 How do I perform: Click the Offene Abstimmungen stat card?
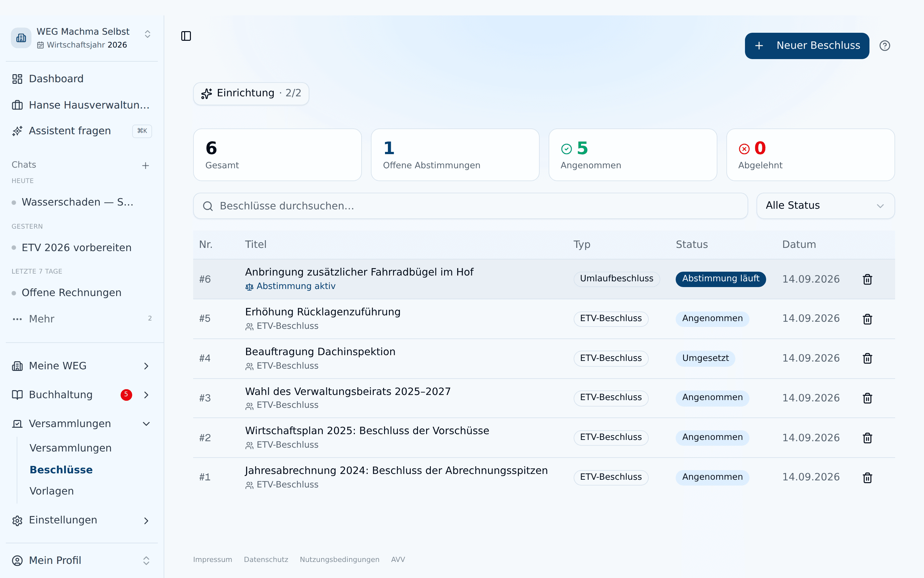[x=455, y=155]
